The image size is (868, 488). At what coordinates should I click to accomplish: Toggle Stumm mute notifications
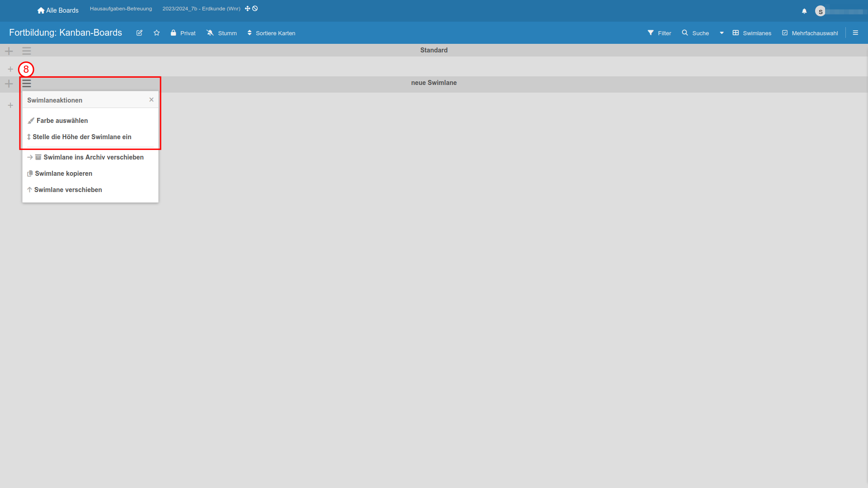click(222, 33)
